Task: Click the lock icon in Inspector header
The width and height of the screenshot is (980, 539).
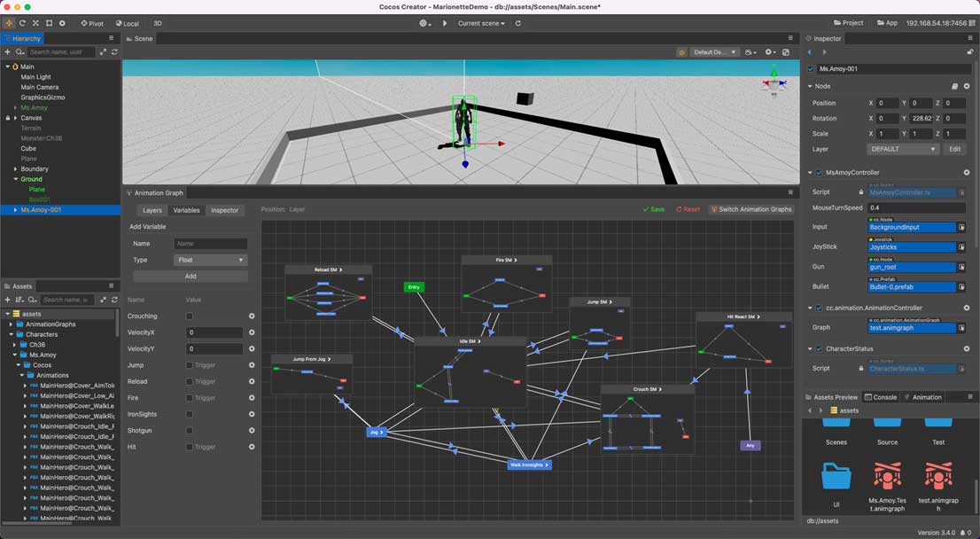Action: [969, 52]
